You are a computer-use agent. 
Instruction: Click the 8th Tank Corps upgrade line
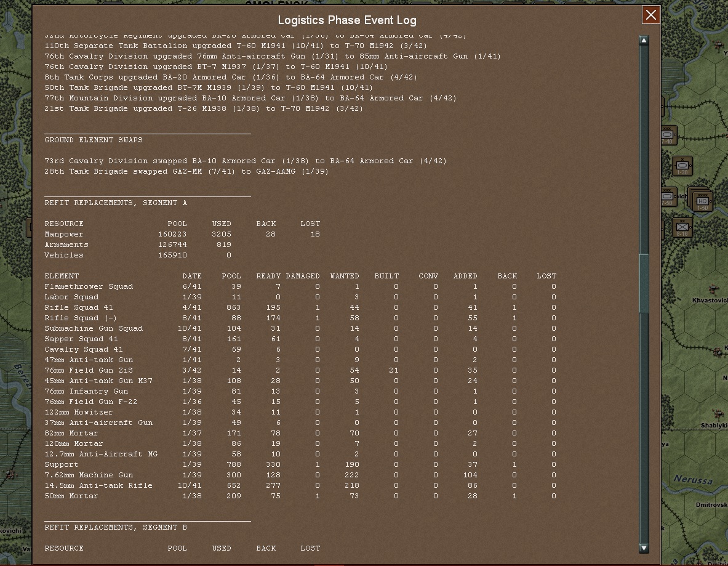click(231, 77)
